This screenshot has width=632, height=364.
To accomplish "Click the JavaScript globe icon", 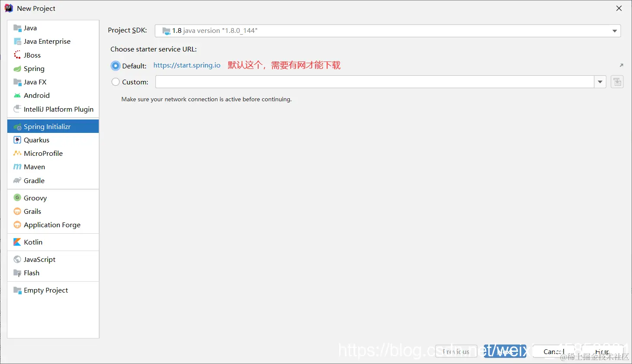I will tap(17, 260).
